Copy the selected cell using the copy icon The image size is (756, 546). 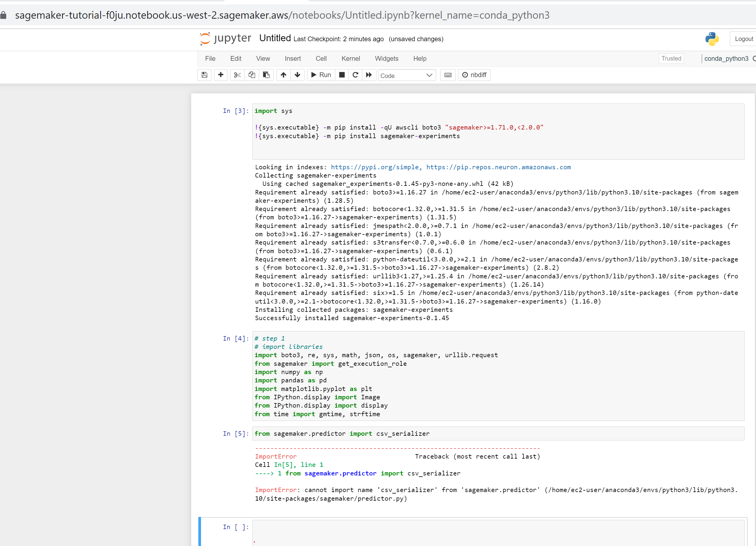252,75
